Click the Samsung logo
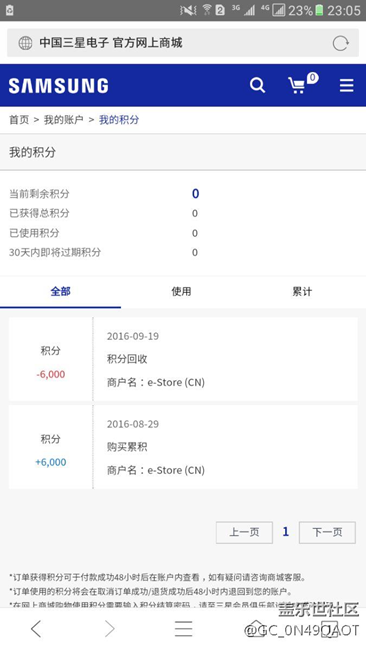This screenshot has width=366, height=650. [x=58, y=86]
